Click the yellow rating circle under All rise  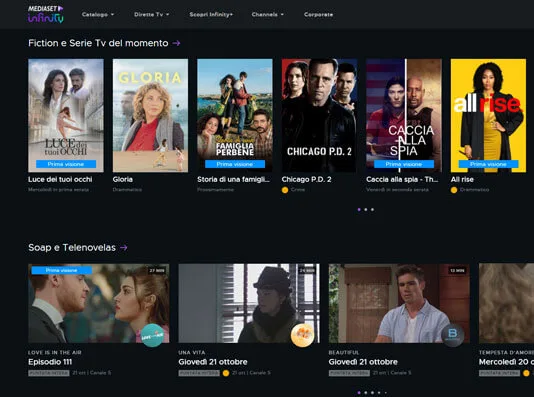point(454,190)
